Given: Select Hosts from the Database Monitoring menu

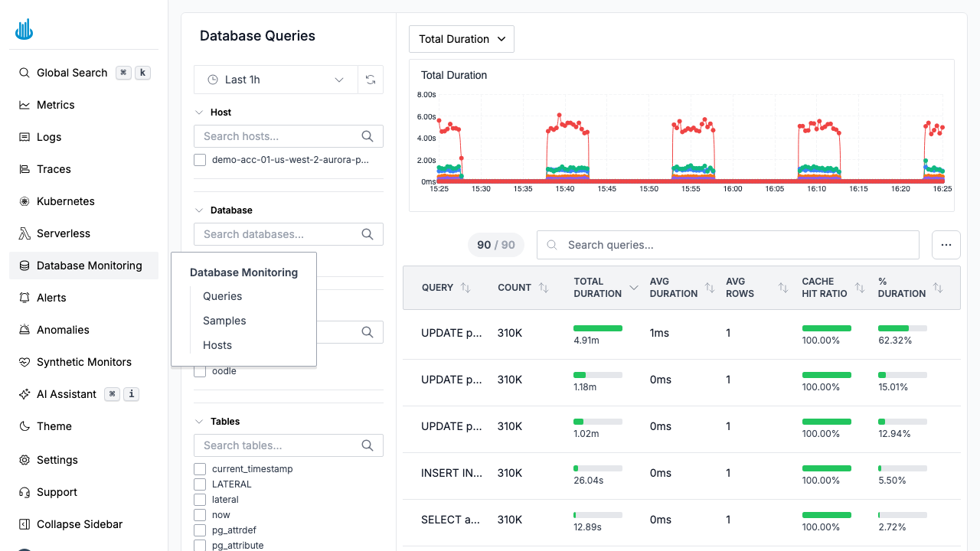Looking at the screenshot, I should (217, 345).
